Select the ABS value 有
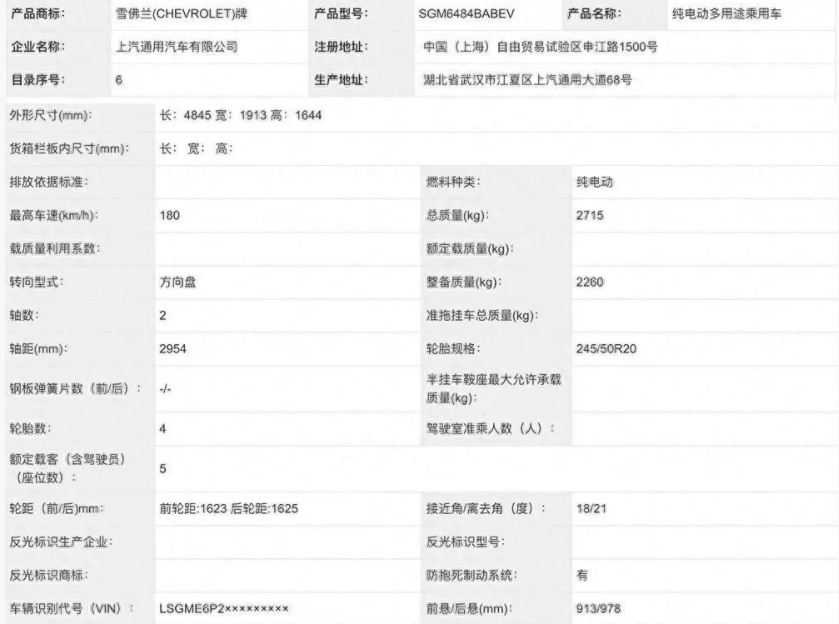Viewport: 839px width, 624px height. tap(582, 575)
